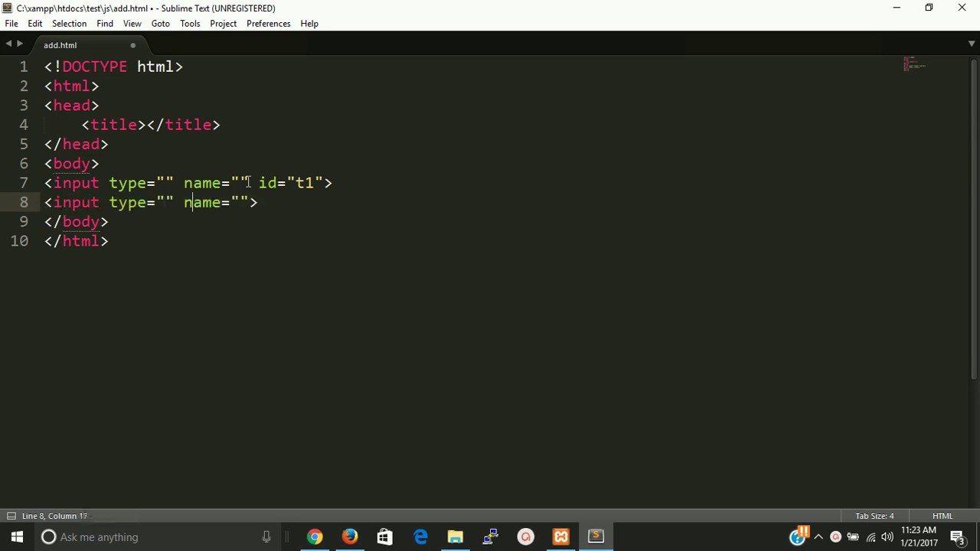Screen dimensions: 980x551
Task: Open Action Center notifications icon
Action: [x=958, y=537]
